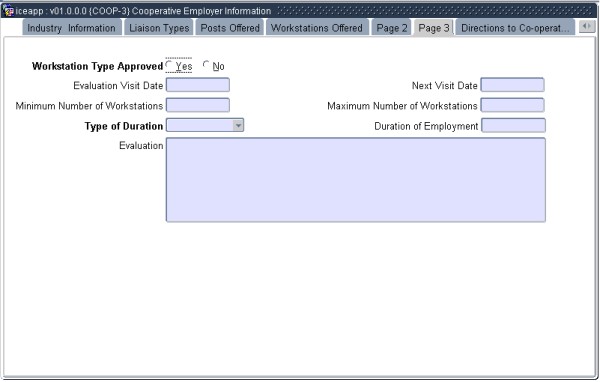Click the Next Visit Date field
Screen dimensions: 600x382
point(512,85)
